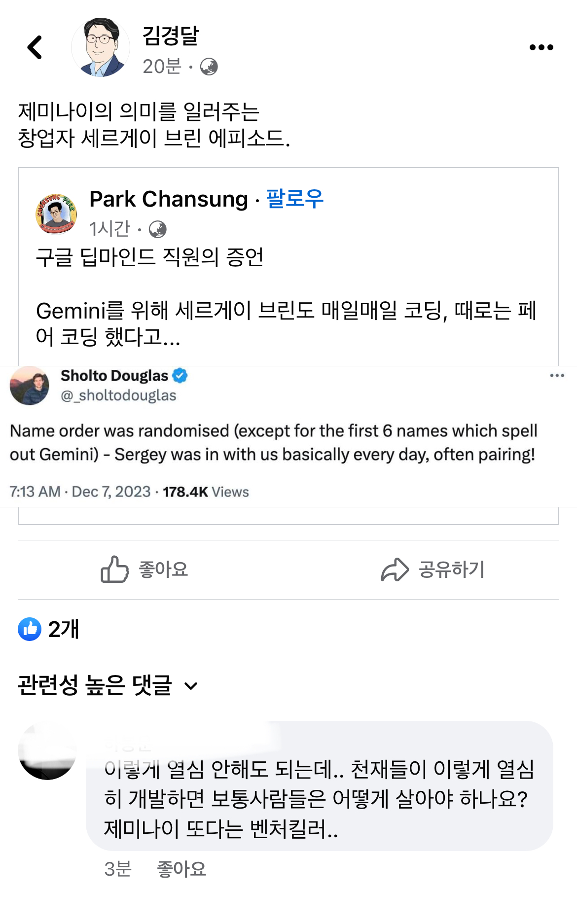This screenshot has width=577, height=924.
Task: Share the post with the 공유하기 button
Action: [x=433, y=569]
